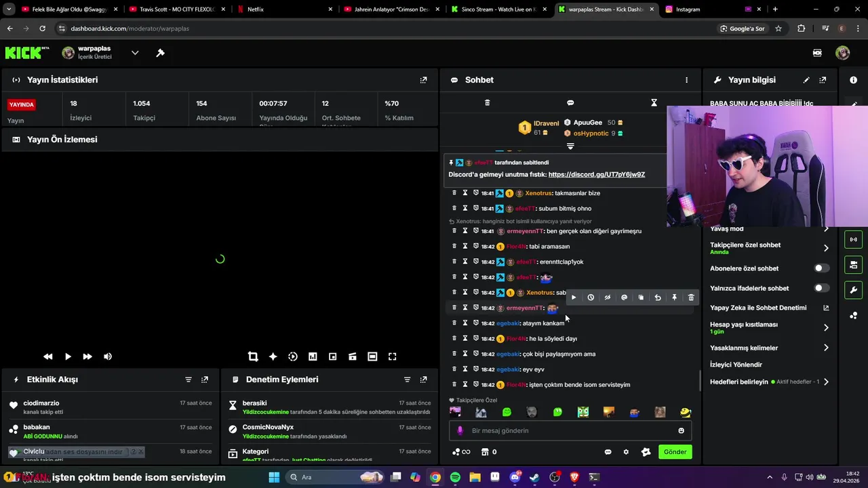Toggle theater mode in preview controls
Image resolution: width=868 pixels, height=488 pixels.
click(x=372, y=357)
